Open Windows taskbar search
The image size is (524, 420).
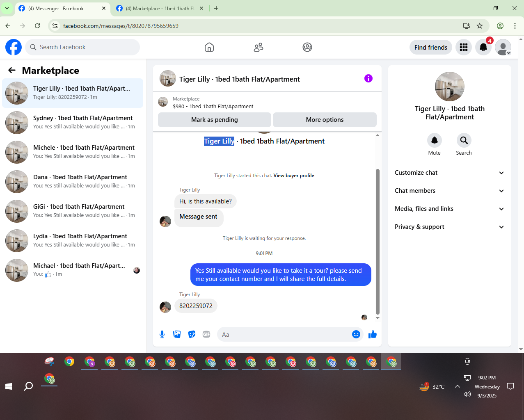(28, 386)
